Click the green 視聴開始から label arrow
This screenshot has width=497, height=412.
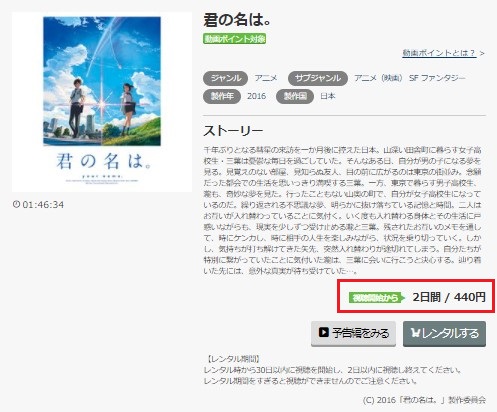[x=377, y=298]
